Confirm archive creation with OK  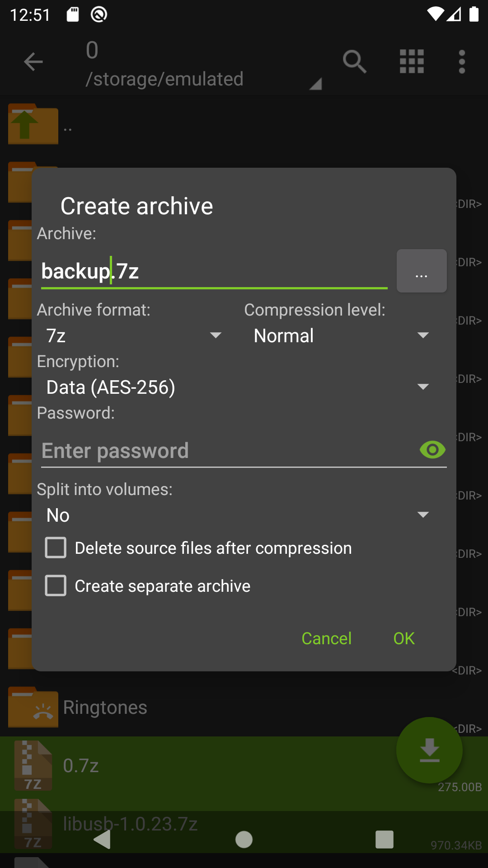pyautogui.click(x=403, y=638)
